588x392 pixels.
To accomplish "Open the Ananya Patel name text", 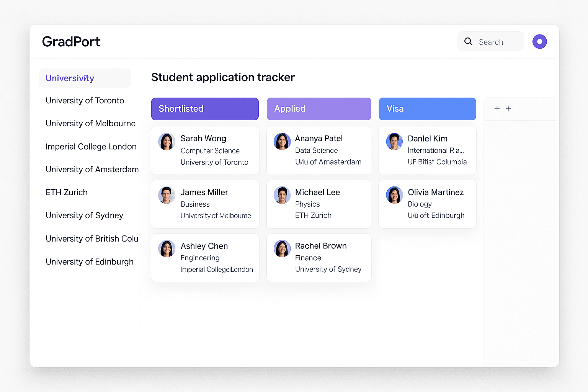I will coord(319,139).
